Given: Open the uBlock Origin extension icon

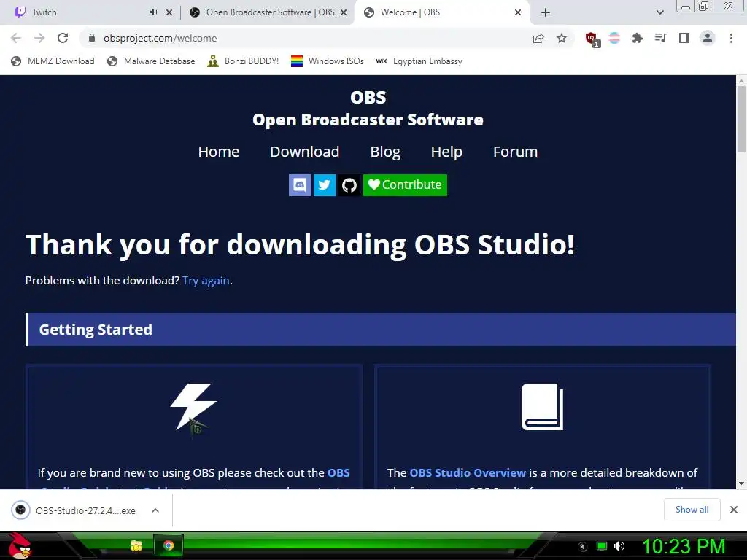Looking at the screenshot, I should coord(592,39).
